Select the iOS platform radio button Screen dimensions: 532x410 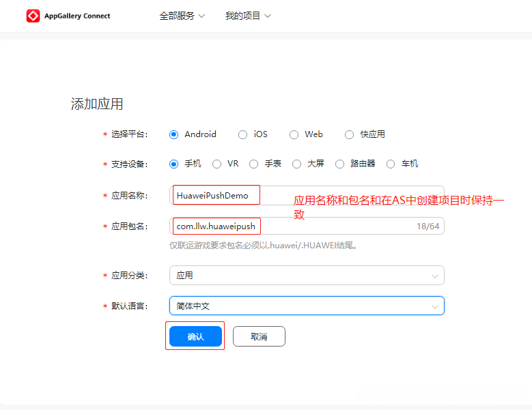point(242,134)
